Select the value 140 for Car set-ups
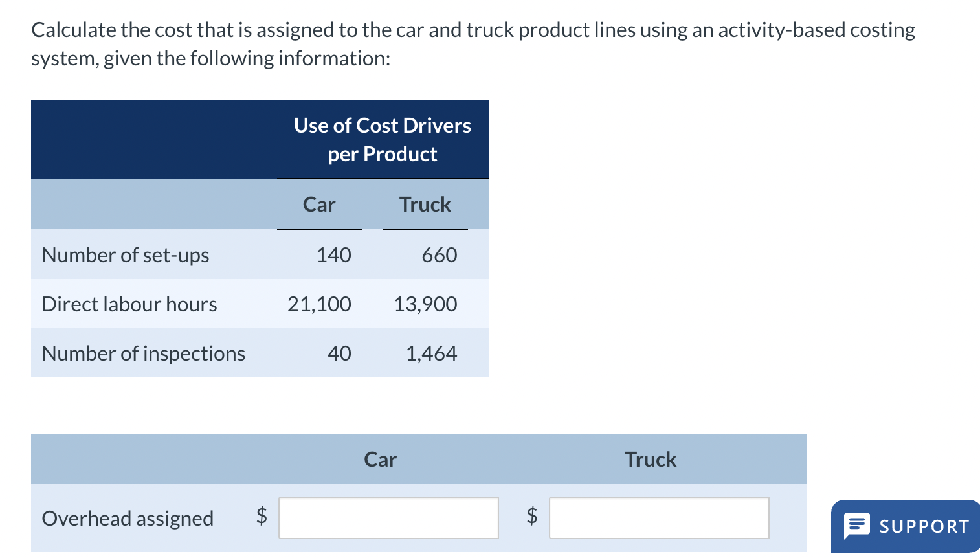980x558 pixels. [334, 255]
